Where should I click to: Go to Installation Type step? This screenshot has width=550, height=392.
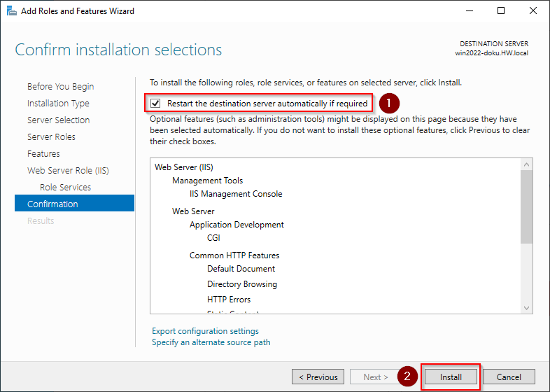point(58,104)
